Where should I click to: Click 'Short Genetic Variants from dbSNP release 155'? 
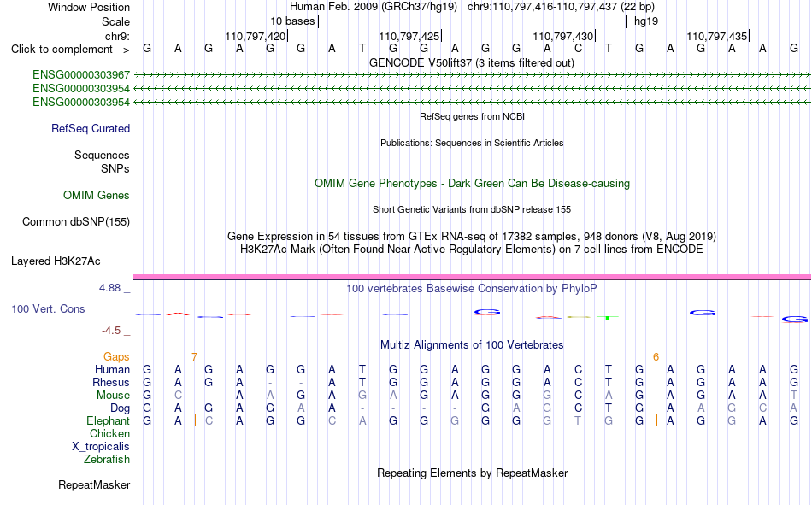click(472, 209)
